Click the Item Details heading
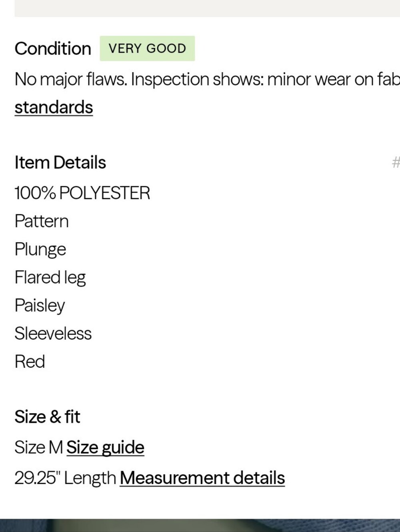Screen dimensions: 400x532 (60, 162)
